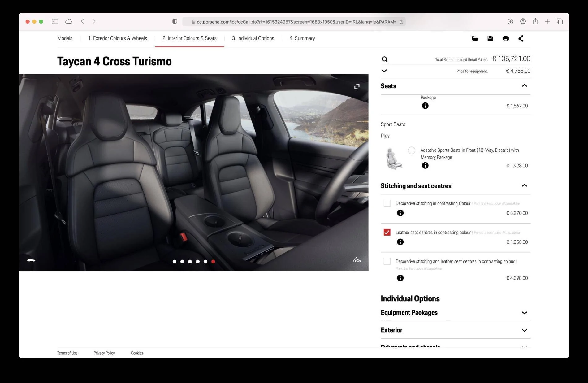Open the Summary step

point(302,38)
